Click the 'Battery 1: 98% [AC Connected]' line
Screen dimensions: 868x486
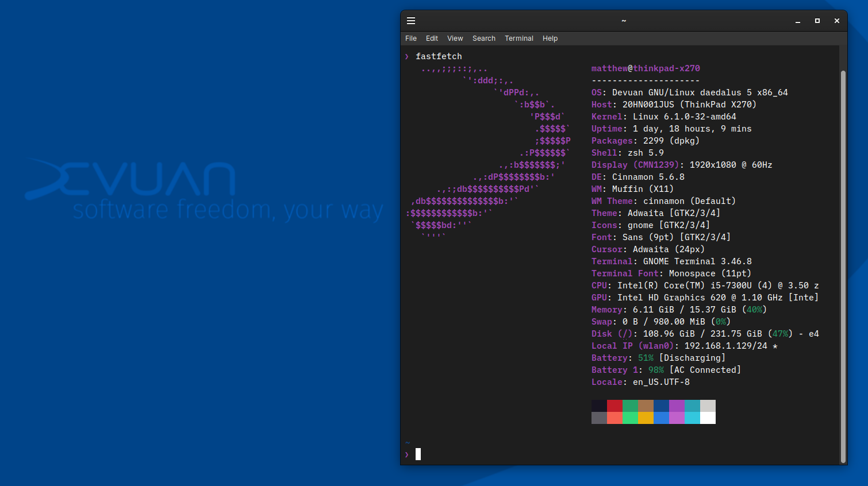(666, 370)
